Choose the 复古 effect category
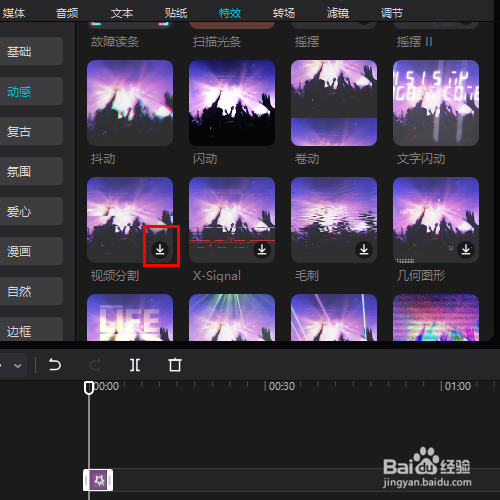The height and width of the screenshot is (500, 500). tap(31, 131)
